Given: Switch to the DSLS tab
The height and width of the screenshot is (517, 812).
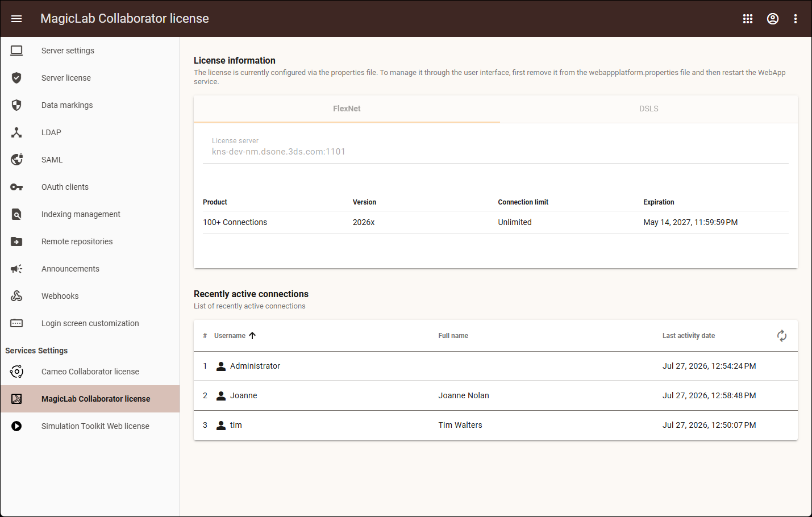Looking at the screenshot, I should coord(649,109).
